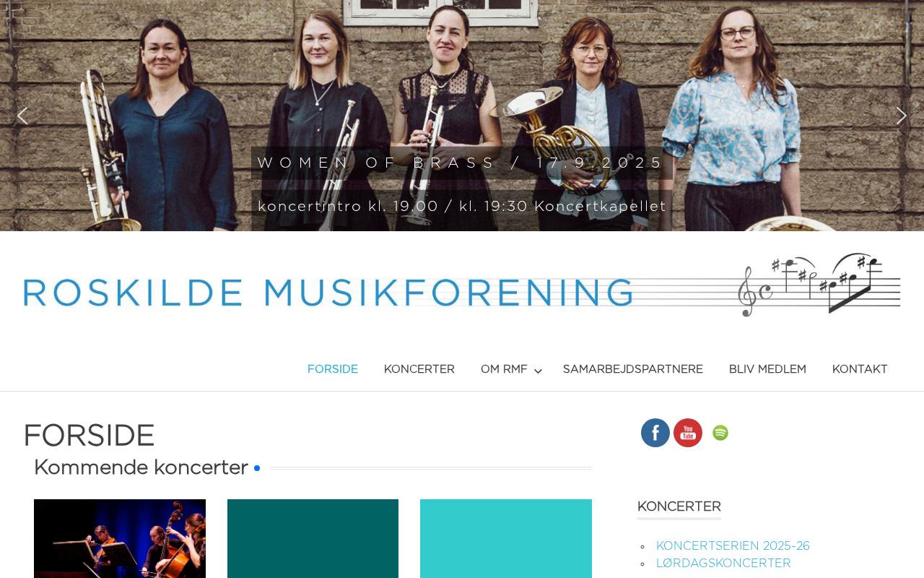Open the OM RMF menu item
The image size is (924, 578).
504,369
